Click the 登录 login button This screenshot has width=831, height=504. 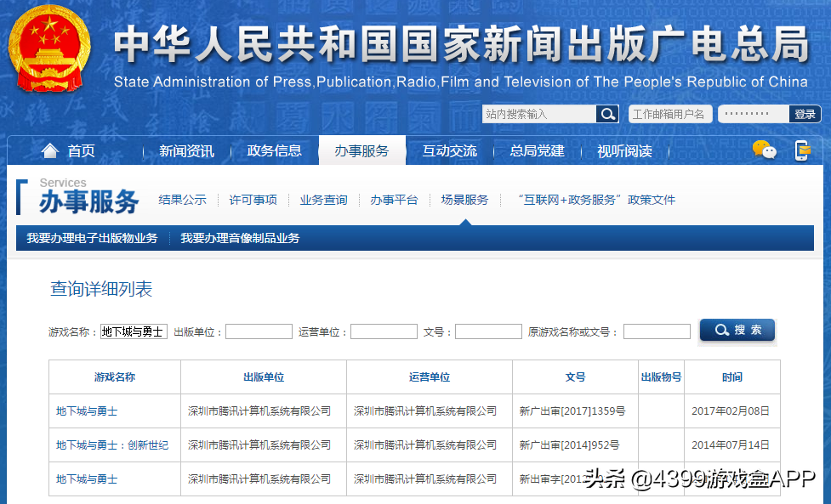805,114
